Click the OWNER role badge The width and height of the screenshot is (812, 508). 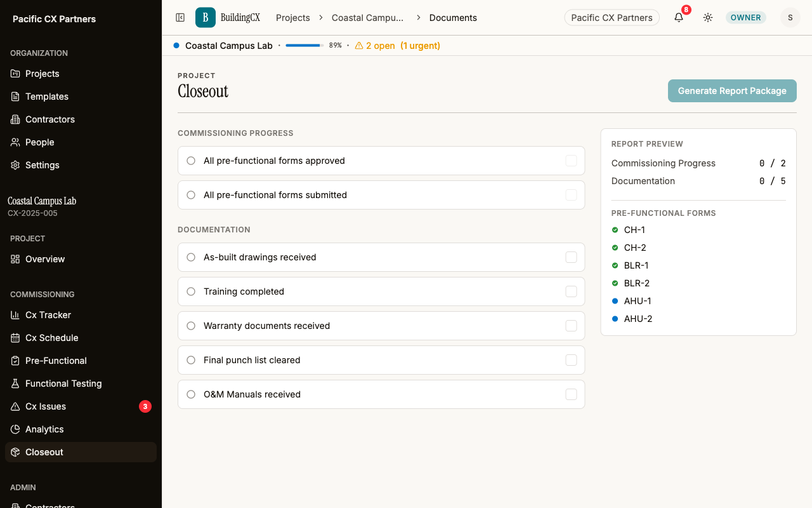pyautogui.click(x=746, y=18)
